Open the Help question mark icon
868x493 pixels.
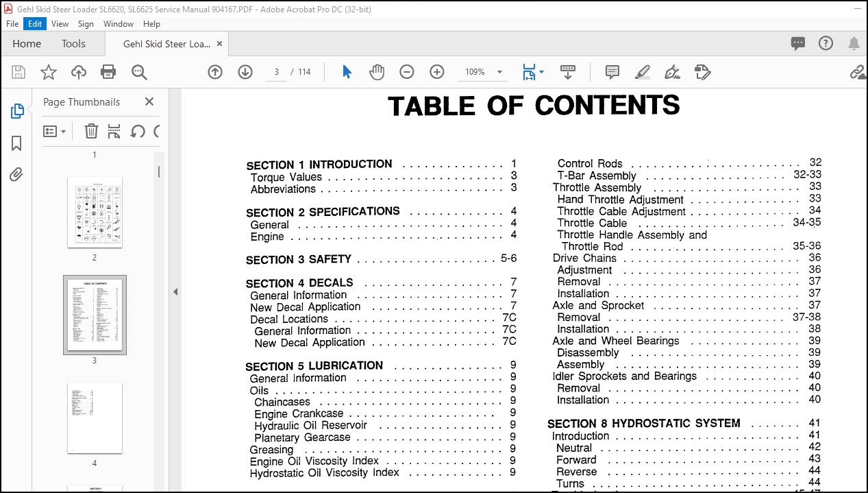pos(826,43)
